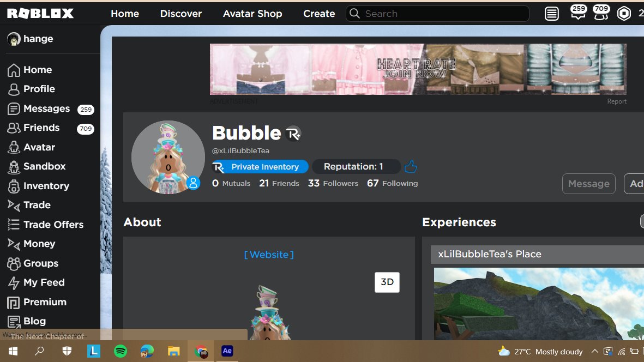
Task: Click the thumbs-up reputation icon
Action: [x=411, y=167]
